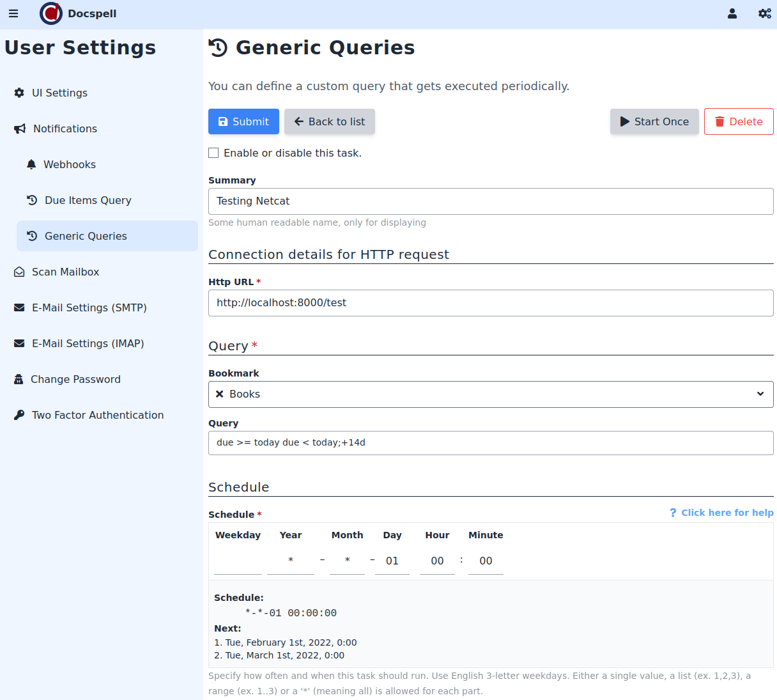Screen dimensions: 777x700
Task: Return via Back to list button
Action: 330,121
